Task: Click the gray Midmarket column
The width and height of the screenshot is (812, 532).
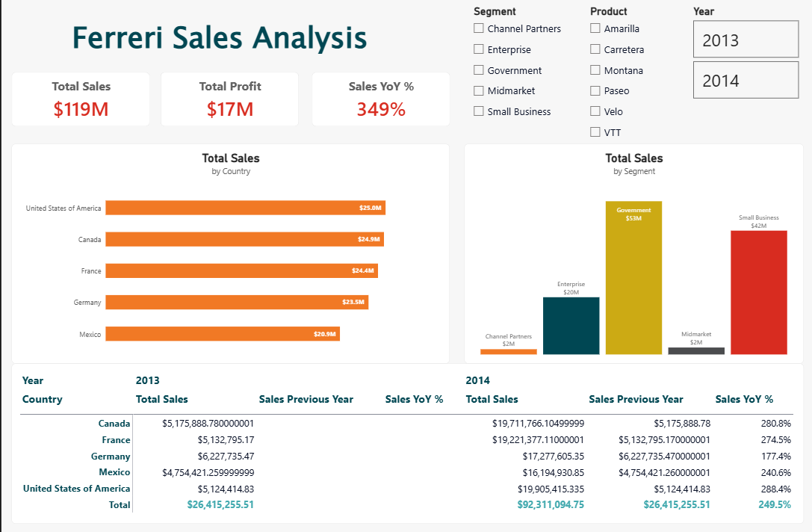Action: 696,350
